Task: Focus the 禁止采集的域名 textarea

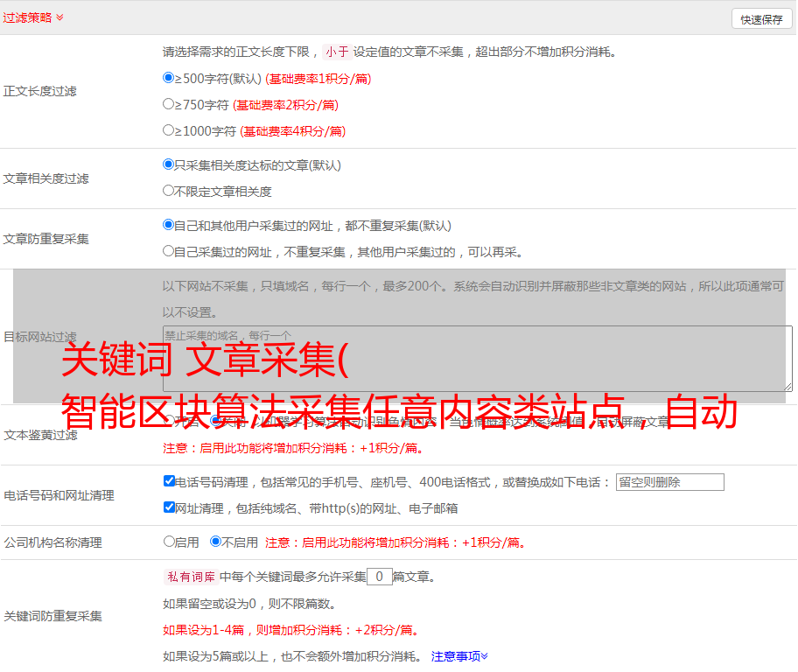Action: click(478, 359)
